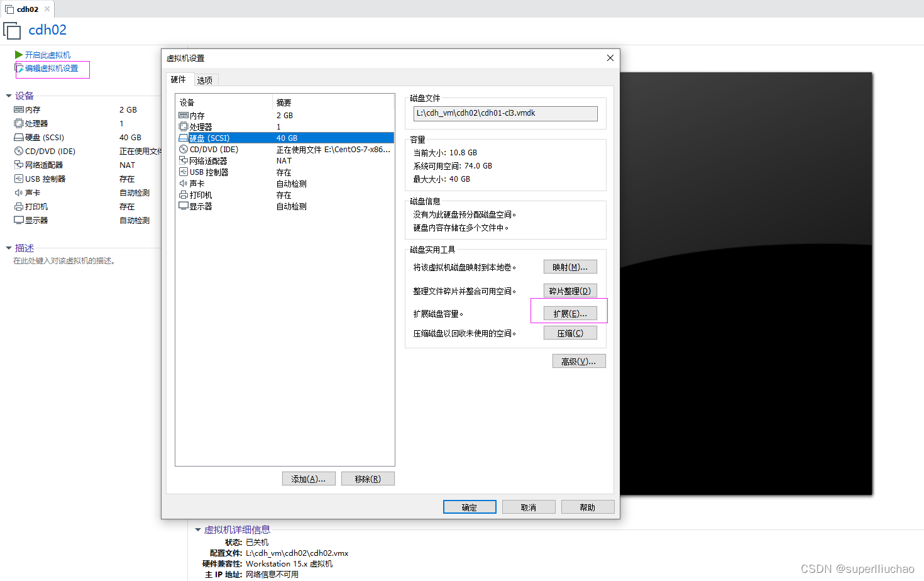Image resolution: width=924 pixels, height=581 pixels.
Task: Select the 声卡 sound card icon
Action: point(184,183)
